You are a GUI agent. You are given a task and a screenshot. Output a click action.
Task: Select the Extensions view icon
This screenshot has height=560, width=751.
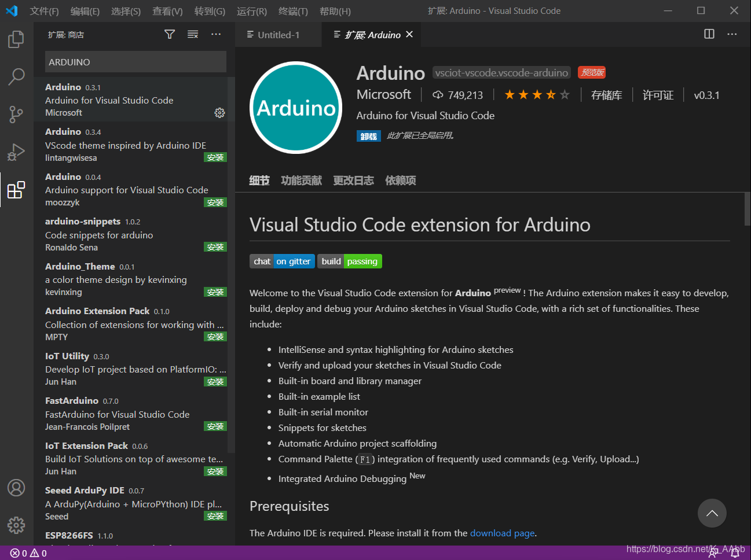(16, 190)
